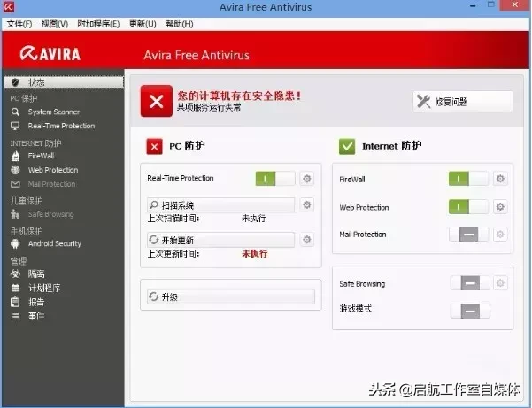Click the 某项服务运行失常 status text

tap(209, 107)
